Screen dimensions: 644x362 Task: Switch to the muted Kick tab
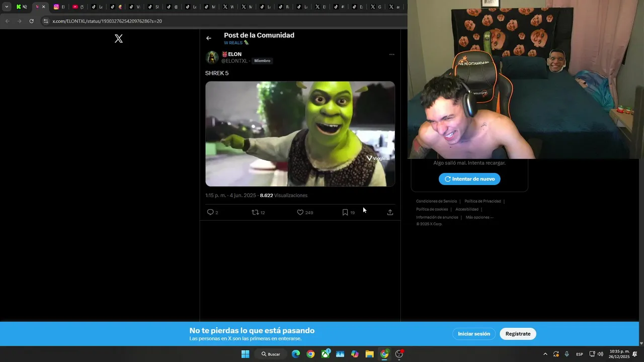22,7
